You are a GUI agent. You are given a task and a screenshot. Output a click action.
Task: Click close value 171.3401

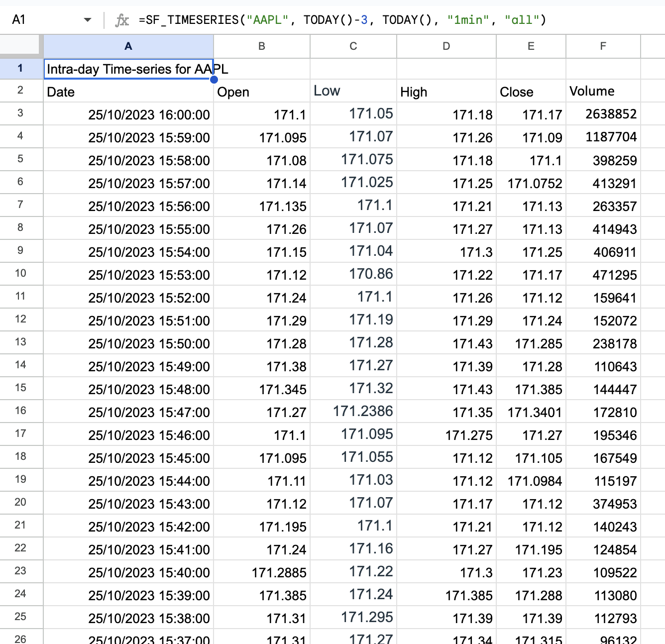click(x=531, y=412)
